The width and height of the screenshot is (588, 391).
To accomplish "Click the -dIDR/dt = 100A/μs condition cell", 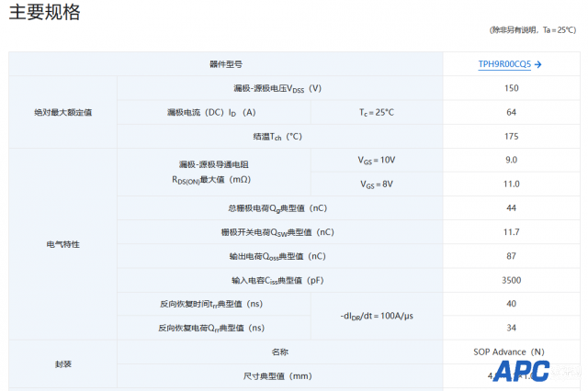I will [x=376, y=316].
